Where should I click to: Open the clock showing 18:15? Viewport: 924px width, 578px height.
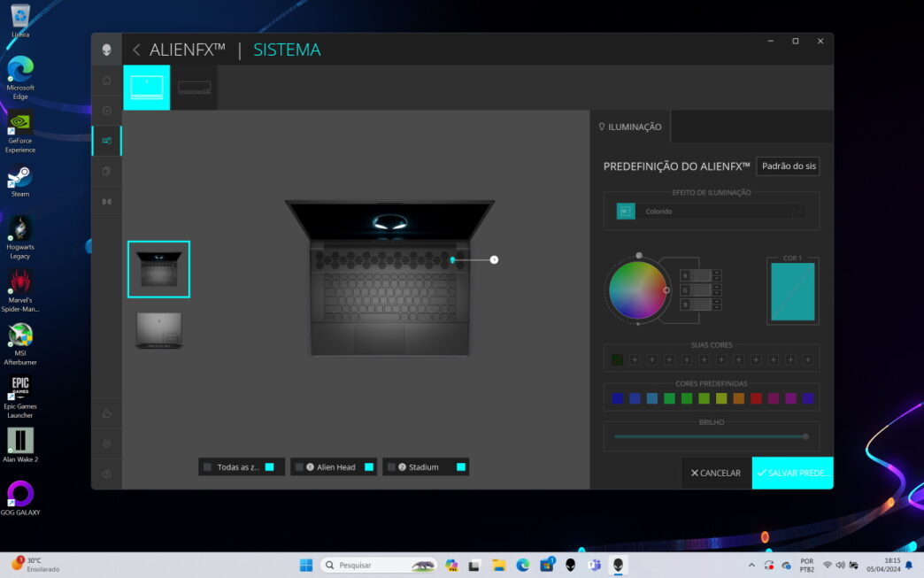(883, 565)
